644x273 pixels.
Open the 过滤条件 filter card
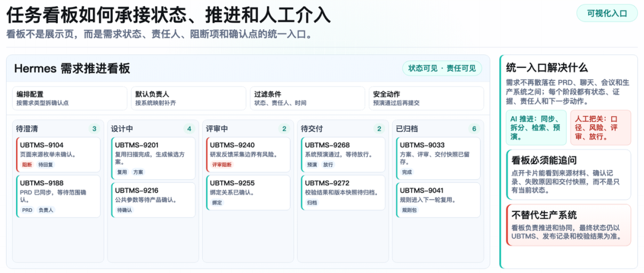click(x=307, y=98)
